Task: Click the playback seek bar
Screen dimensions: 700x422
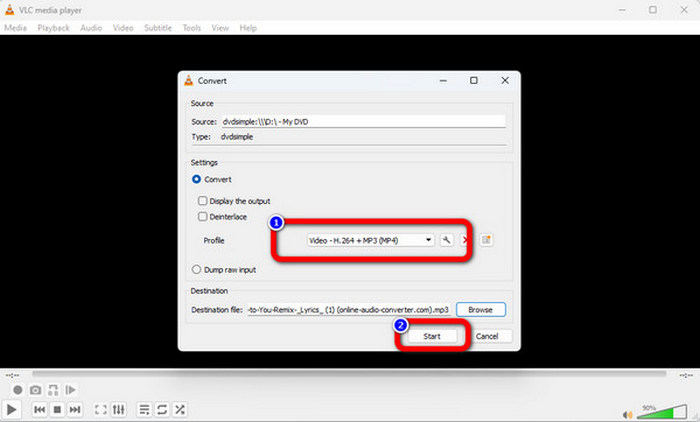Action: 349,374
